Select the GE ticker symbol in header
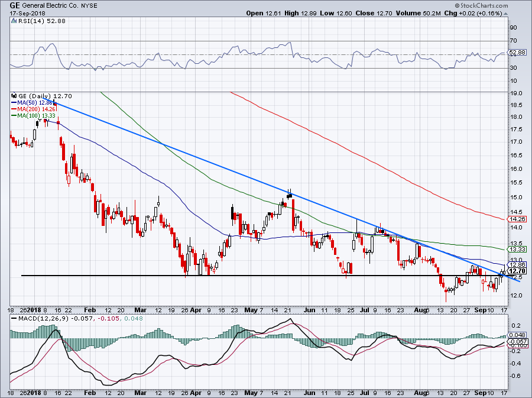Viewport: 532px width, 398px height. coord(15,5)
